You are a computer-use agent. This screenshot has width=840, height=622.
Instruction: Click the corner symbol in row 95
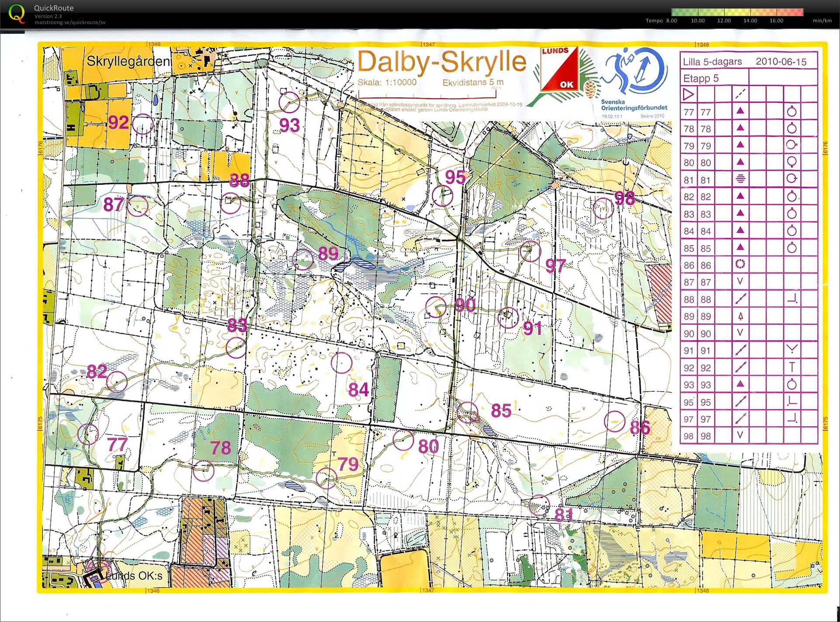click(x=792, y=401)
